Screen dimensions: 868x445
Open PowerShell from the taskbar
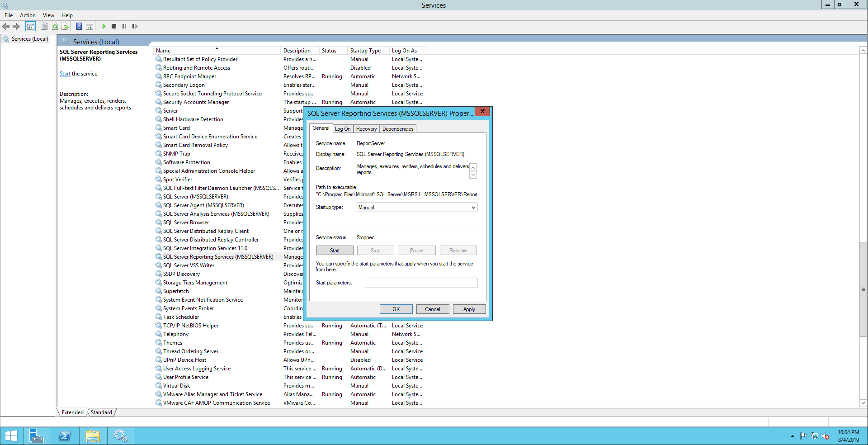pyautogui.click(x=65, y=436)
